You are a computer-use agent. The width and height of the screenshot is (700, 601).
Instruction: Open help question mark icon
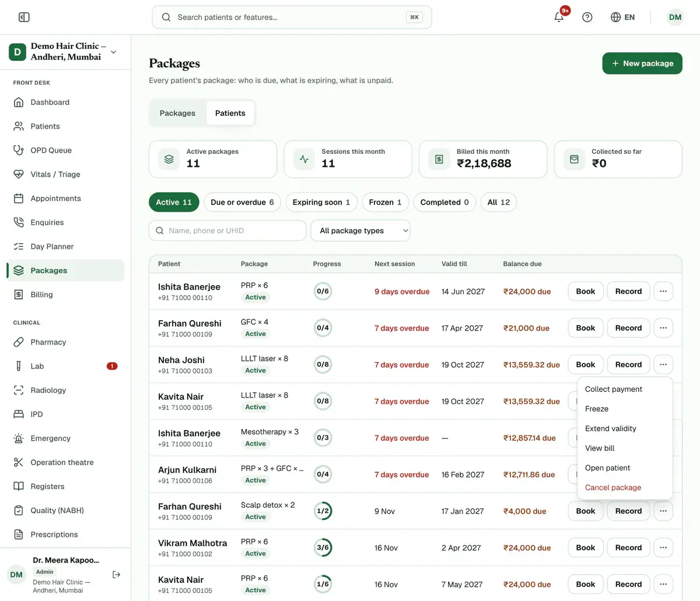(587, 17)
